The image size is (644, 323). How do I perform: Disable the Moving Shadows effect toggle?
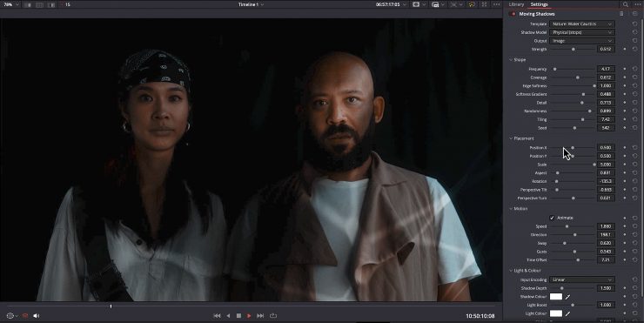click(x=513, y=14)
